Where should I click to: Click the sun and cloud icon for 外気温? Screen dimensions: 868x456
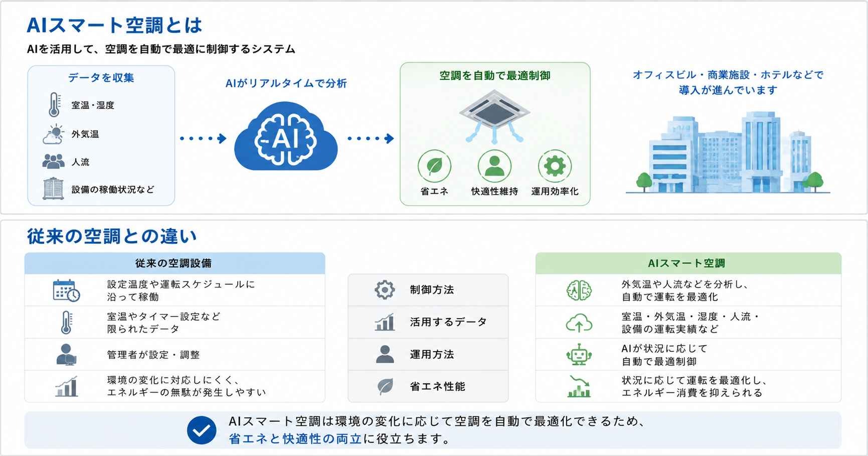54,134
